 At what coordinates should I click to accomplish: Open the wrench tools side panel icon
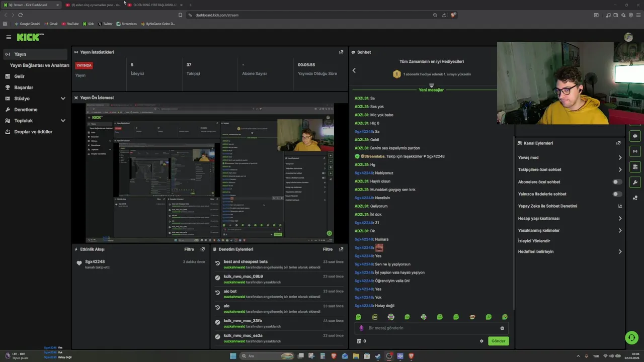[x=635, y=183]
